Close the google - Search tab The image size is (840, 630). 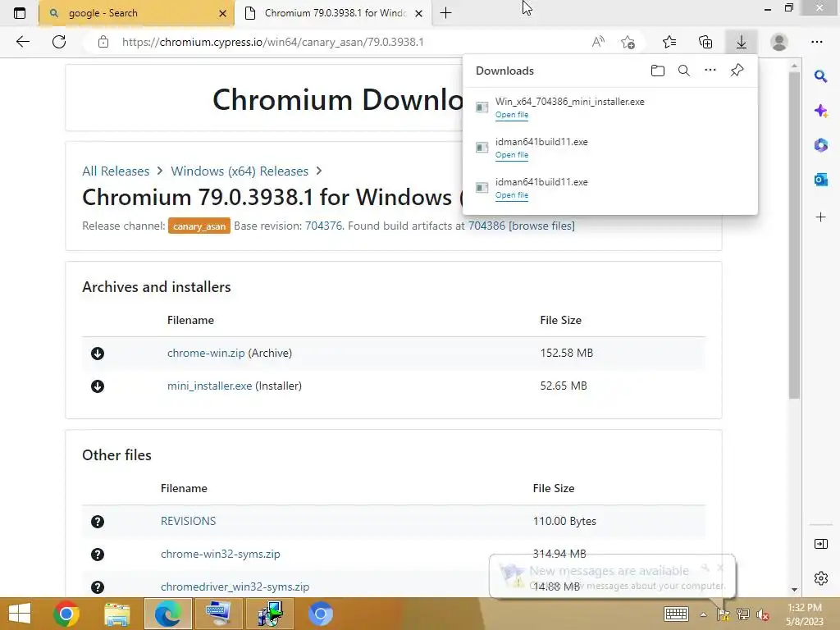pos(223,13)
